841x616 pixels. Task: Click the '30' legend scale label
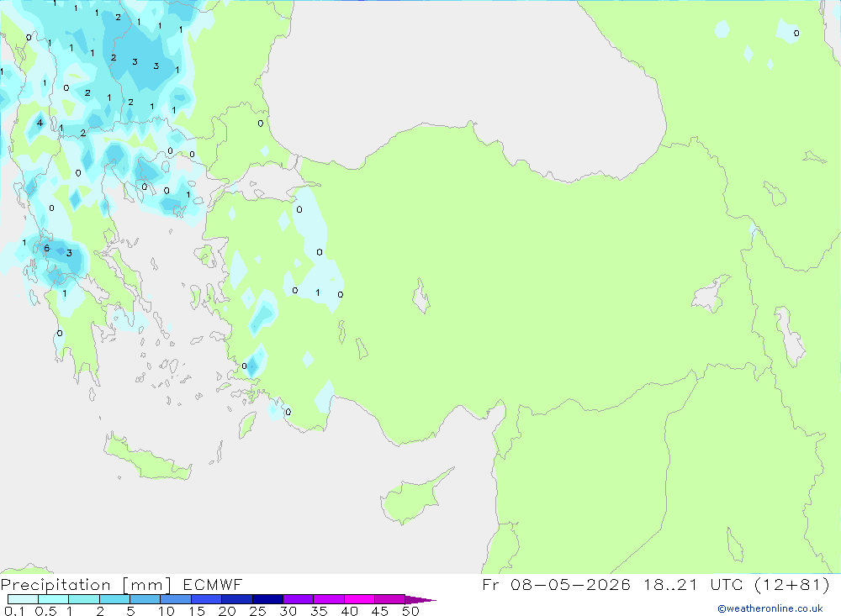tap(288, 611)
